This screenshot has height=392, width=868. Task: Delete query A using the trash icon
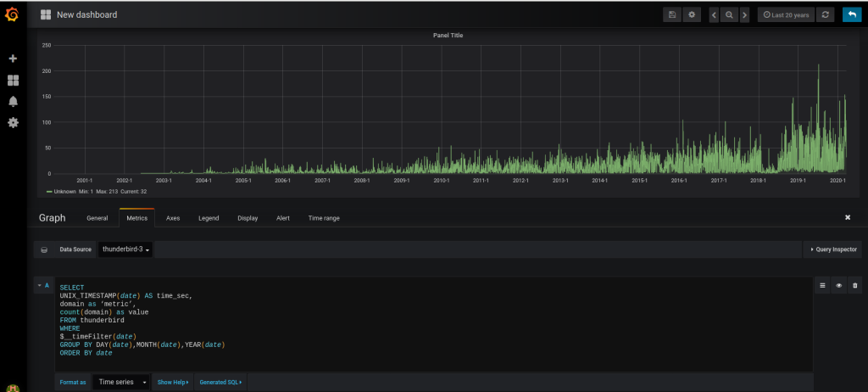pyautogui.click(x=854, y=286)
